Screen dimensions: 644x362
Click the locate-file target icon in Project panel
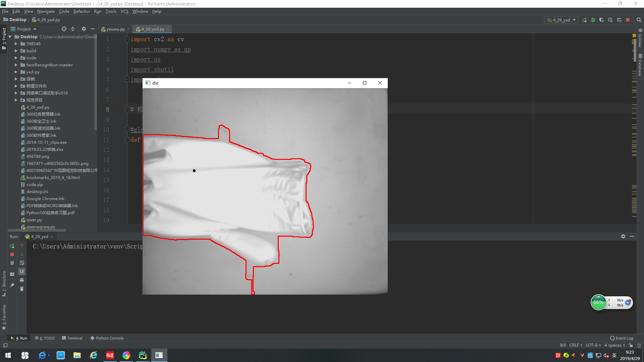coord(64,29)
